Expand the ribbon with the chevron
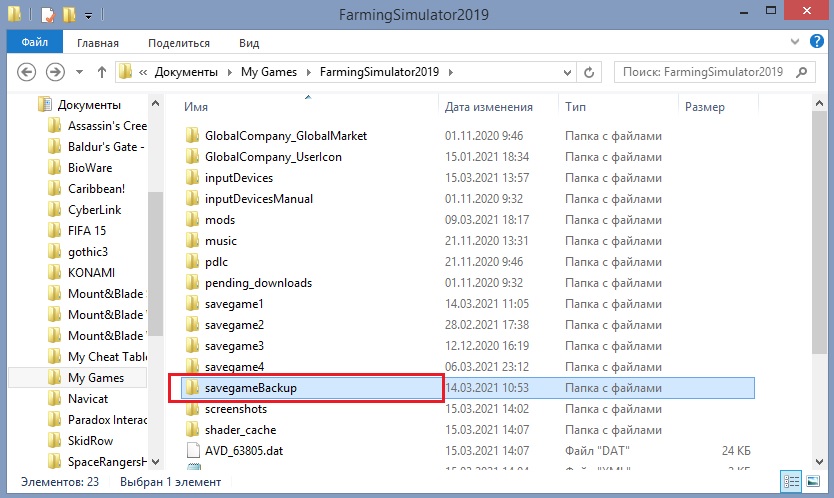This screenshot has height=498, width=834. coord(795,42)
